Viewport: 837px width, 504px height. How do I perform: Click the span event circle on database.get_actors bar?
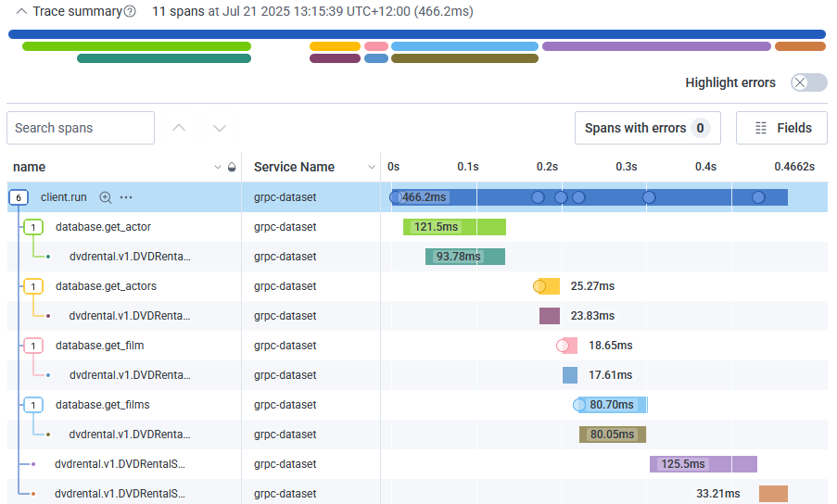click(x=539, y=286)
